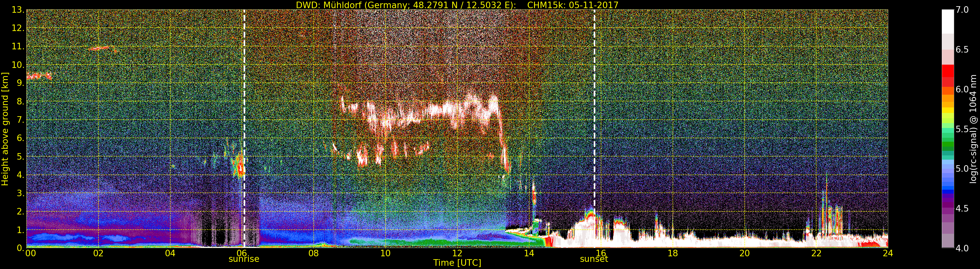Click the small cloud streak at 11 km near 02 UTC
The width and height of the screenshot is (980, 269).
(x=100, y=48)
